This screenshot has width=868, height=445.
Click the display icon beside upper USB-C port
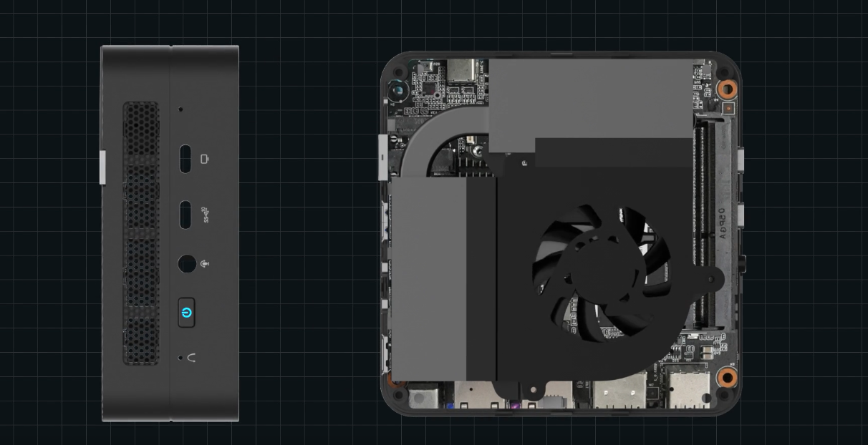pyautogui.click(x=206, y=159)
